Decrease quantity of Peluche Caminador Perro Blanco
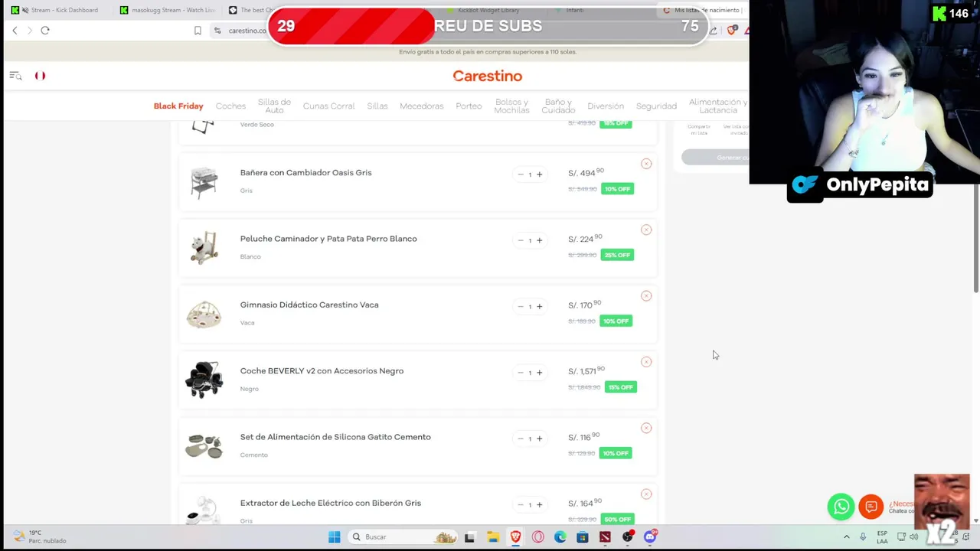This screenshot has width=980, height=551. coord(521,240)
